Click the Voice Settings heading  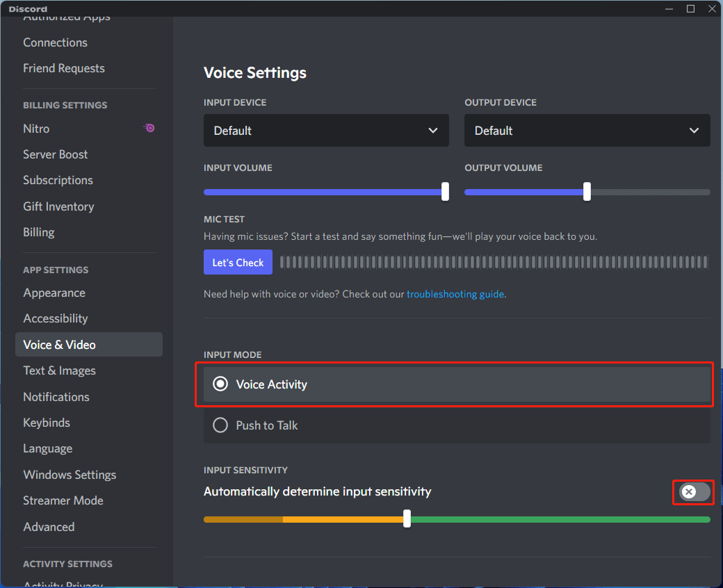pyautogui.click(x=255, y=73)
